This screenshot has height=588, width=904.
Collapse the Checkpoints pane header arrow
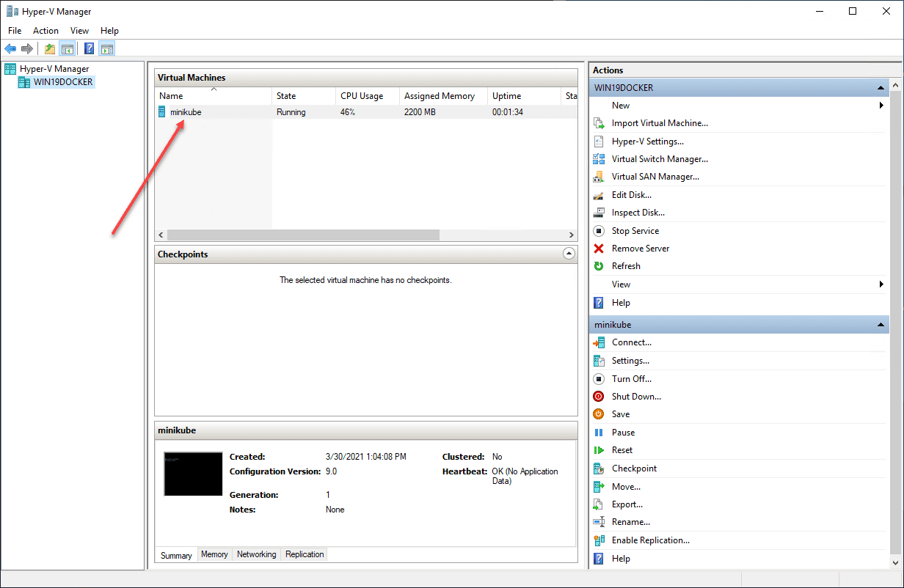point(569,253)
